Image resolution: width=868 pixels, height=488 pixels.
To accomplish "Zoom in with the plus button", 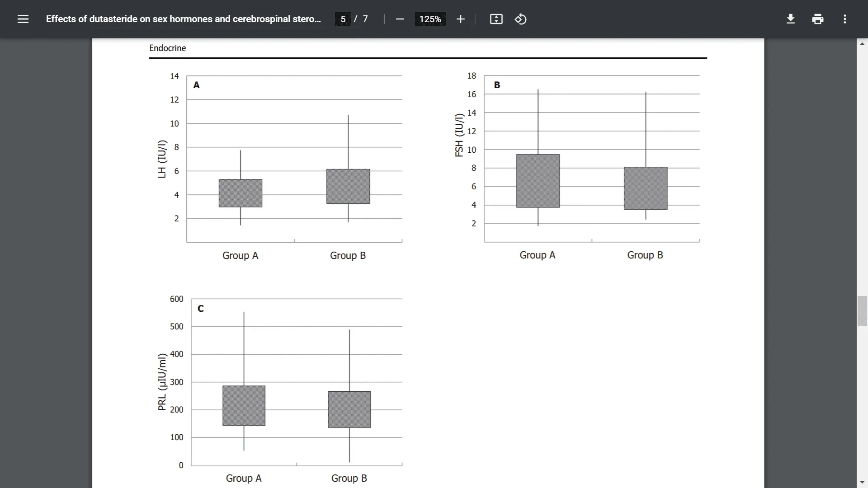I will click(460, 19).
